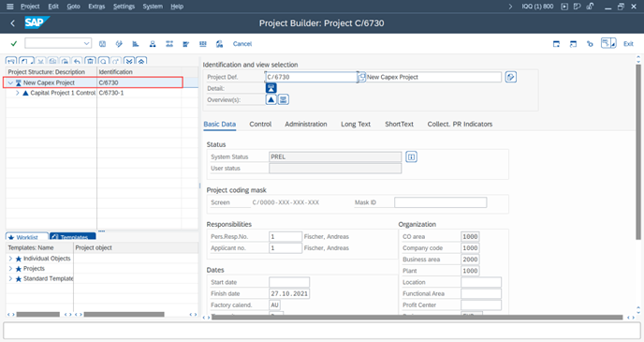Click the unlocked padlock icon in title bar
This screenshot has width=644, height=342.
click(591, 7)
